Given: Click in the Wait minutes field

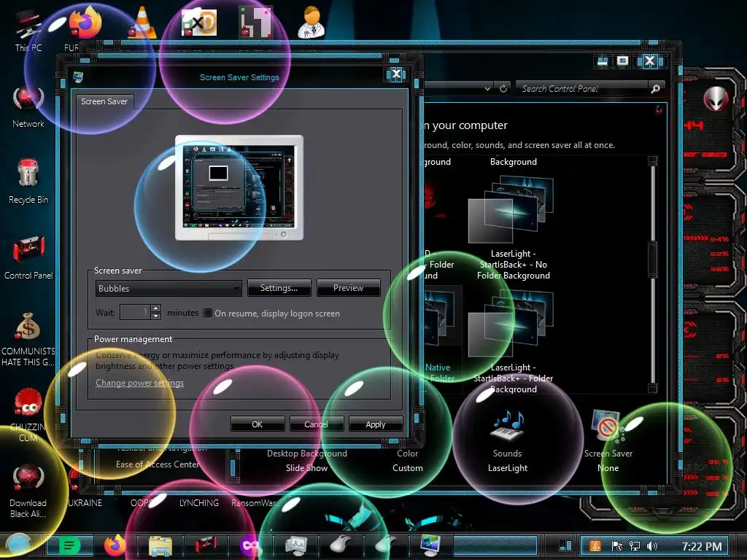Looking at the screenshot, I should tap(135, 312).
